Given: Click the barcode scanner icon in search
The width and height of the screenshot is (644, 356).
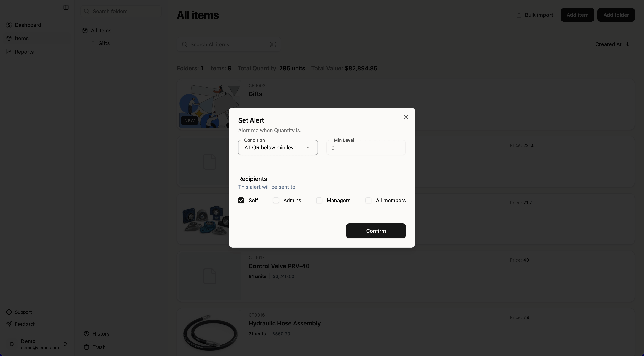Looking at the screenshot, I should tap(272, 44).
